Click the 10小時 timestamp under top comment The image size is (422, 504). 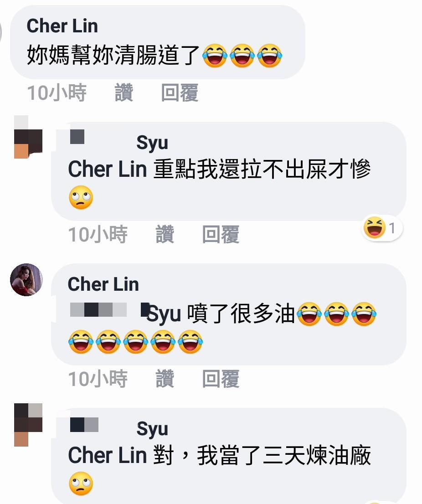click(x=57, y=93)
